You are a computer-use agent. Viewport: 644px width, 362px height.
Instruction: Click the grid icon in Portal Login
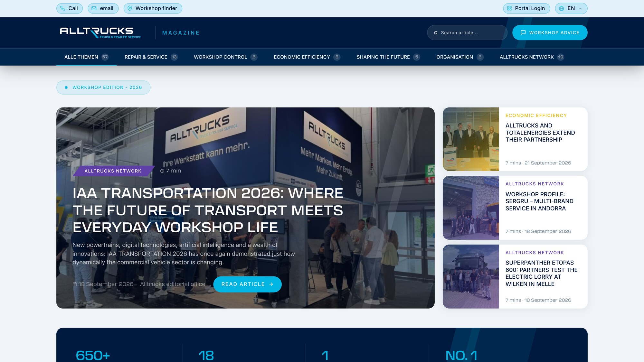(509, 8)
